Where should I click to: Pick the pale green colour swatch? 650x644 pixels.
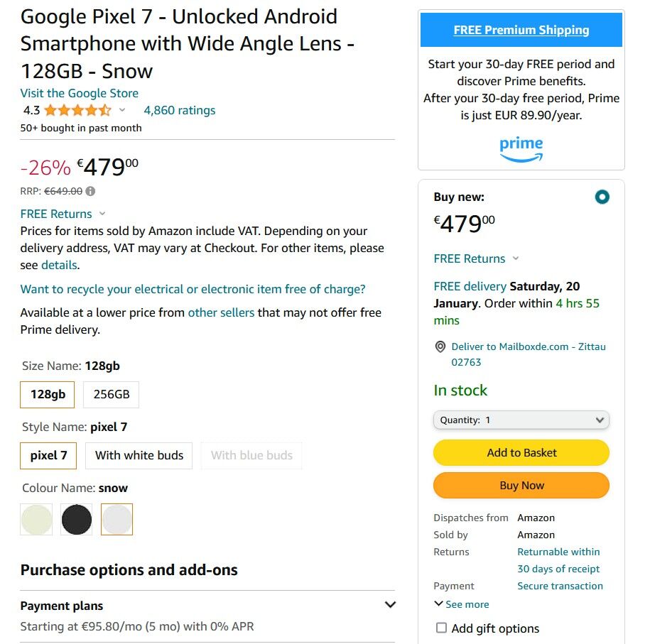pyautogui.click(x=36, y=519)
